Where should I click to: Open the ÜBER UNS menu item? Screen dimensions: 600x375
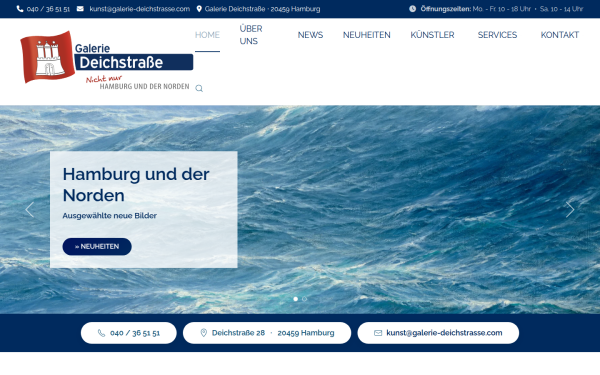point(251,35)
